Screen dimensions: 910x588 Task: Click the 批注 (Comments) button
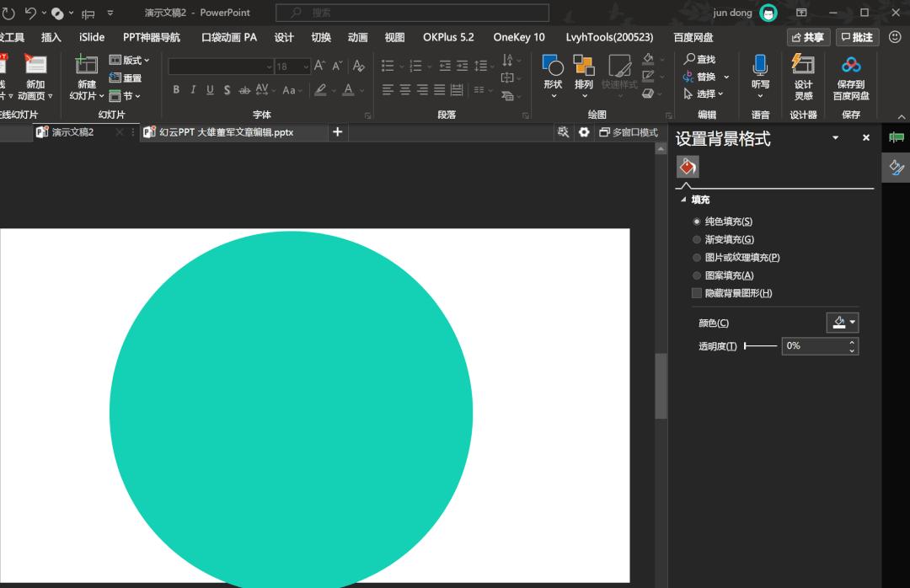coord(855,37)
